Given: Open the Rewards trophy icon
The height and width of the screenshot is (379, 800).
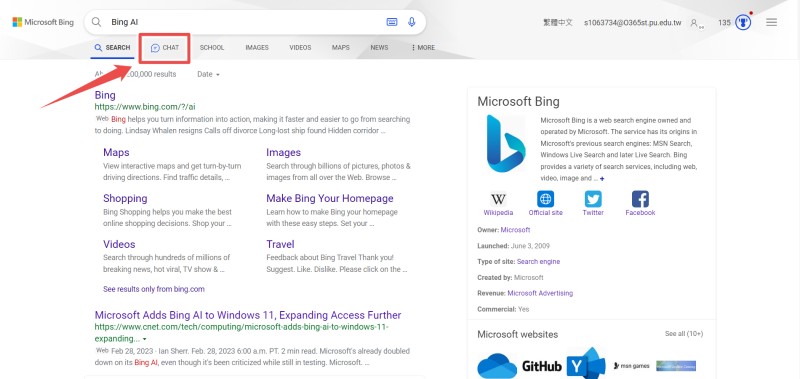Looking at the screenshot, I should point(743,22).
